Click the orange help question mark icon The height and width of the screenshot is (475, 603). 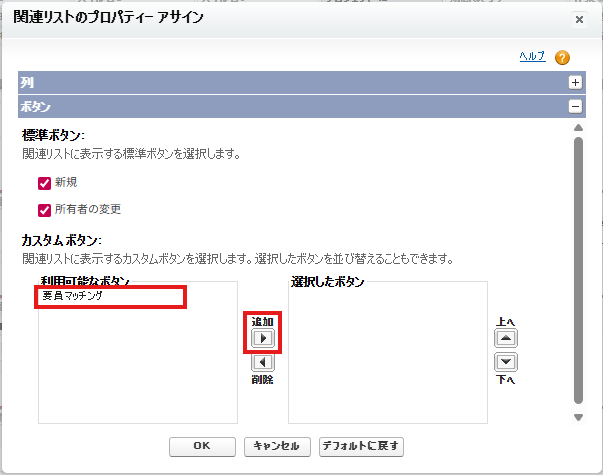[x=562, y=58]
